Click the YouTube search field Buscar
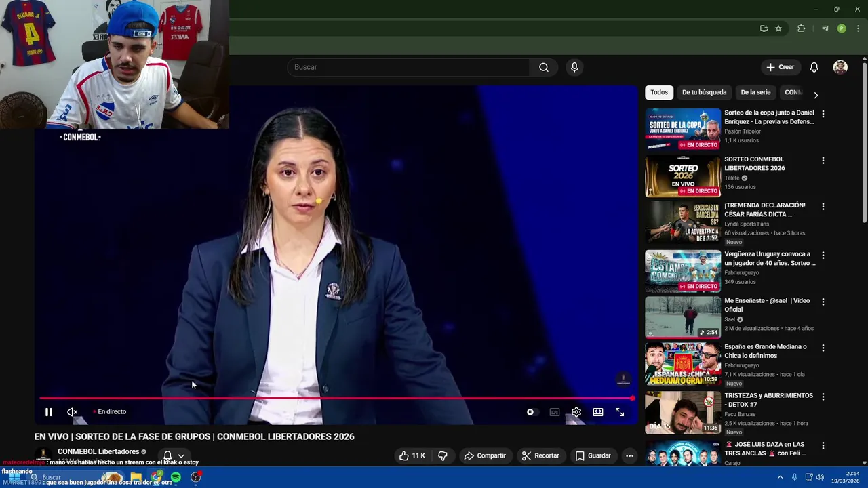The width and height of the screenshot is (868, 488). click(409, 67)
